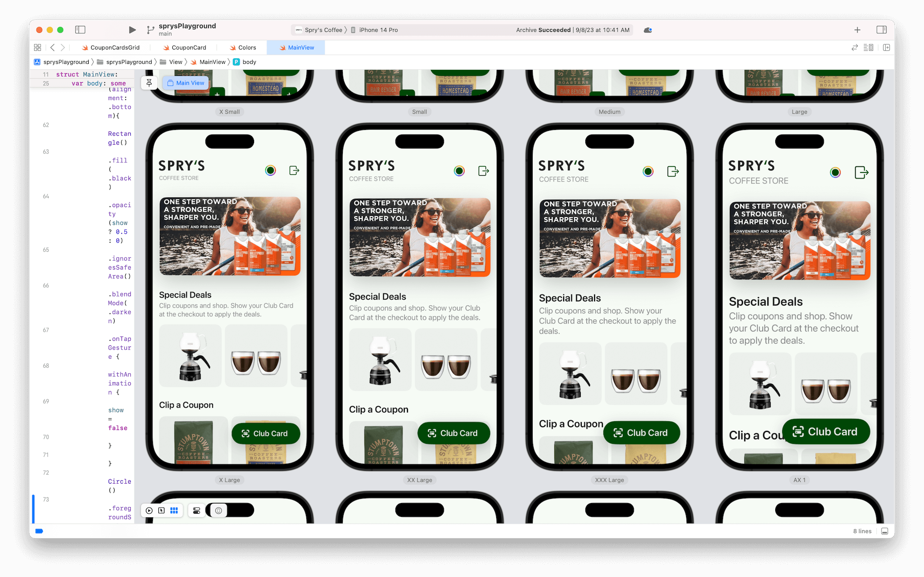Click the run/play button in toolbar
The width and height of the screenshot is (924, 577).
pos(130,29)
